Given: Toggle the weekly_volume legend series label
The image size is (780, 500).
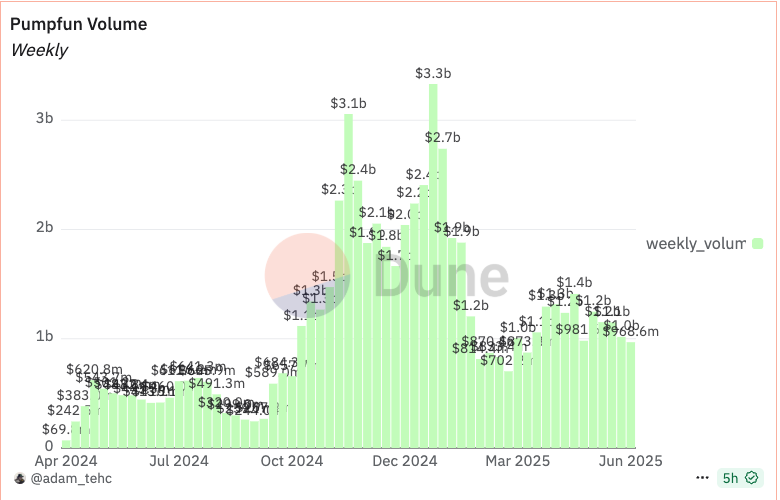Looking at the screenshot, I should pyautogui.click(x=695, y=243).
